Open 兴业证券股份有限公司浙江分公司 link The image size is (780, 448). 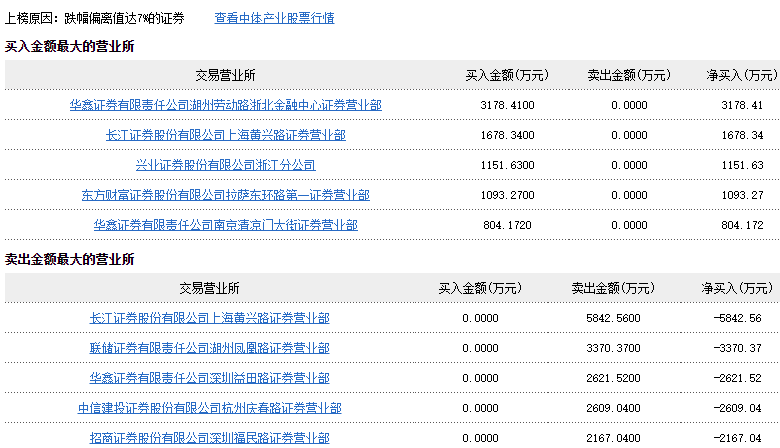(x=226, y=165)
